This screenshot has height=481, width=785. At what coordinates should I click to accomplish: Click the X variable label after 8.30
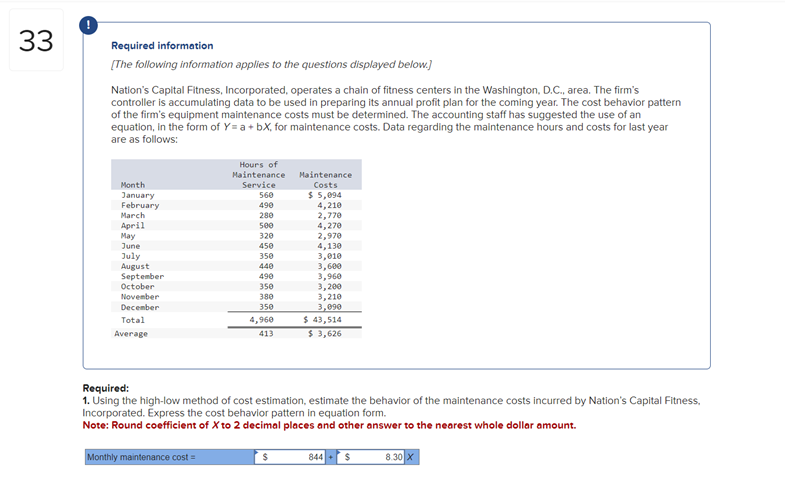click(x=411, y=457)
